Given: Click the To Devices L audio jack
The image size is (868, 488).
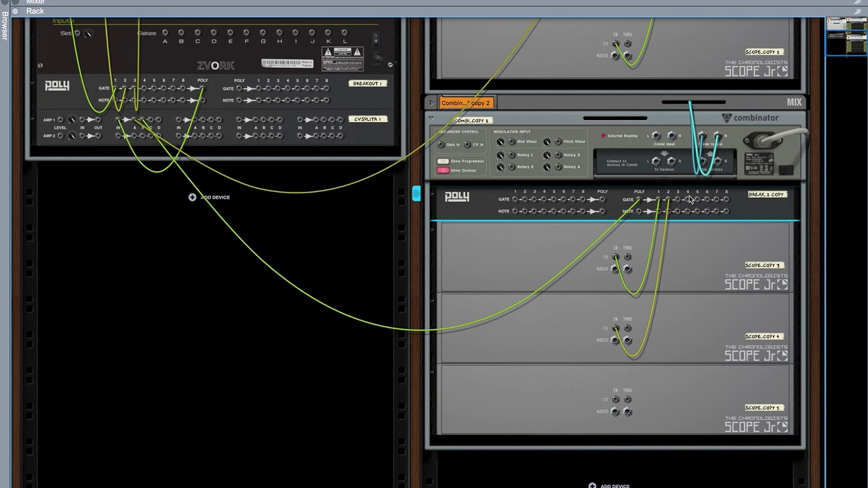Looking at the screenshot, I should tap(656, 161).
